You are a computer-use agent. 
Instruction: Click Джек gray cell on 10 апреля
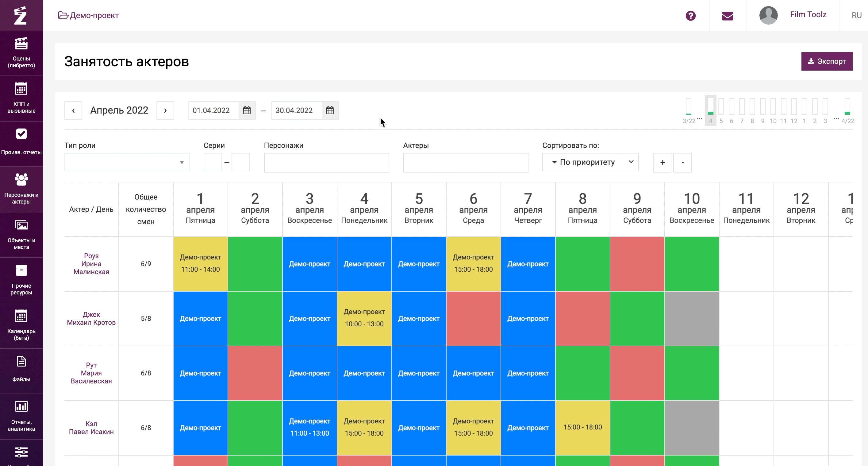[x=692, y=318]
